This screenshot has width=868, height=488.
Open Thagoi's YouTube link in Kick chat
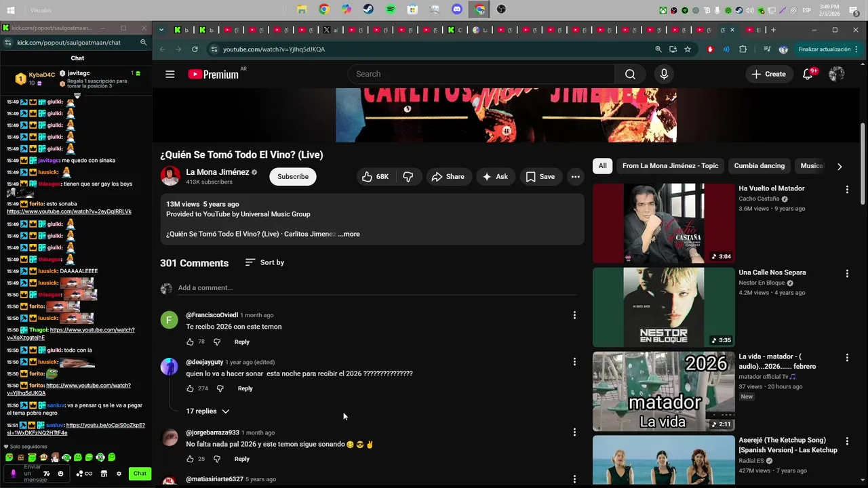(71, 333)
